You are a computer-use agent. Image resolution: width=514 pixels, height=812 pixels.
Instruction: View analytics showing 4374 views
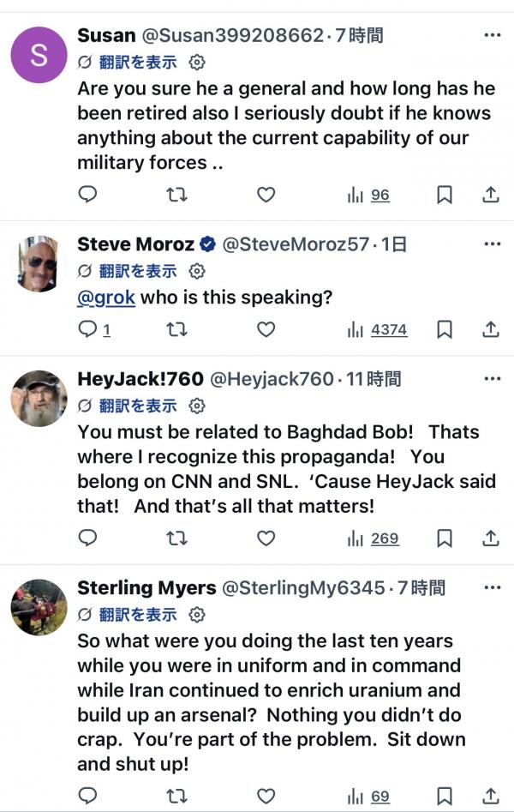click(x=377, y=329)
